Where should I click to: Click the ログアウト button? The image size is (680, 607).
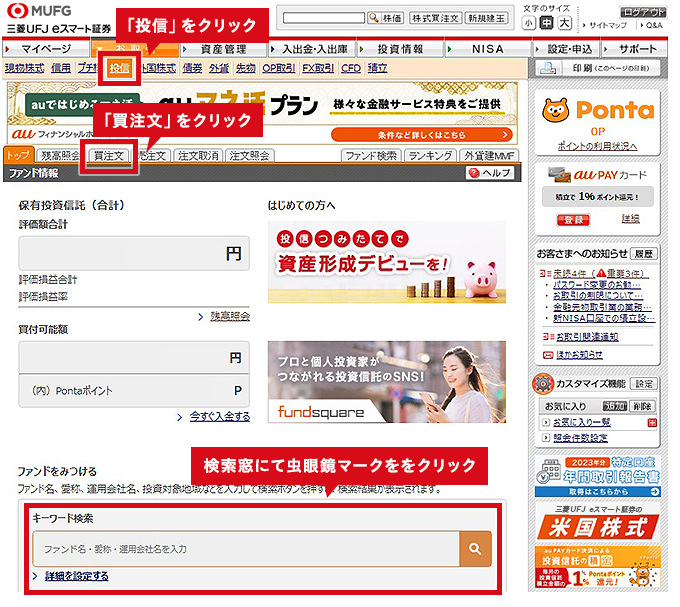642,12
